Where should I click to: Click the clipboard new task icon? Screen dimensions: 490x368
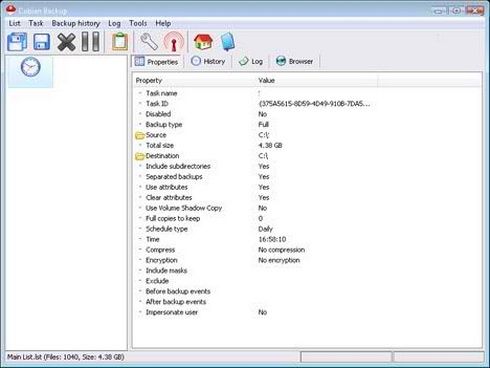click(x=120, y=42)
